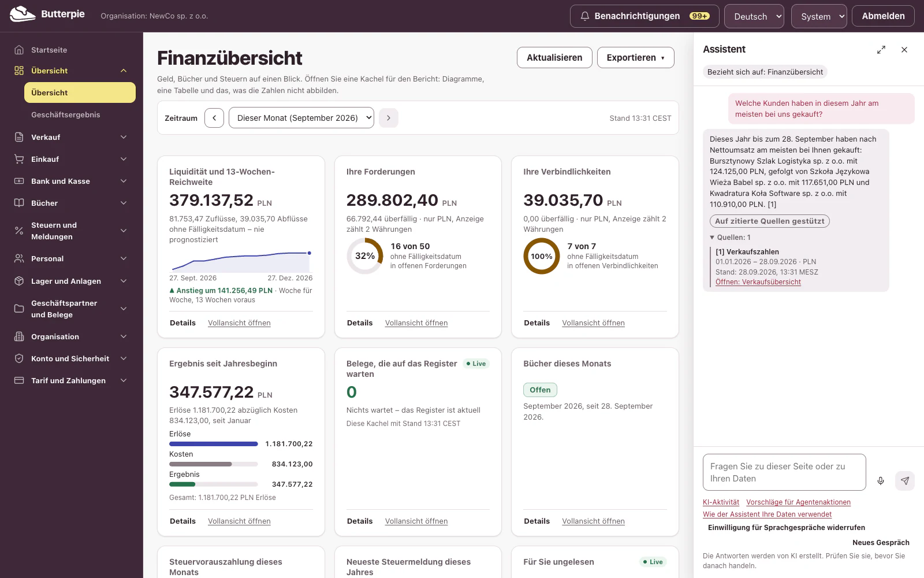Viewport: 924px width, 578px height.
Task: Click the Abmelden button
Action: click(884, 16)
